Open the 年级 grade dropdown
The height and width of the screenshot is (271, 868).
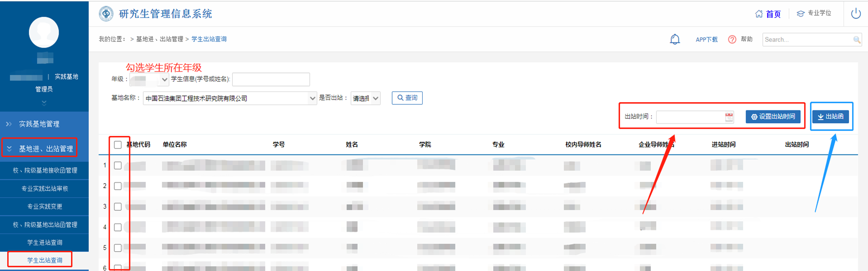[x=149, y=80]
